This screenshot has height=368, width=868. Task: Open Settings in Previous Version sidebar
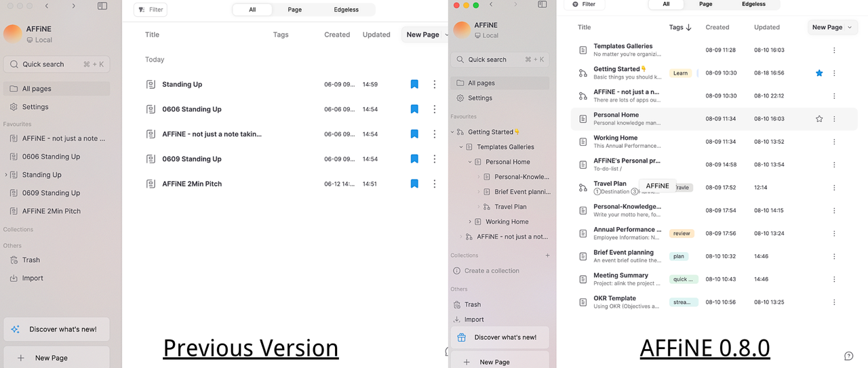pos(56,107)
